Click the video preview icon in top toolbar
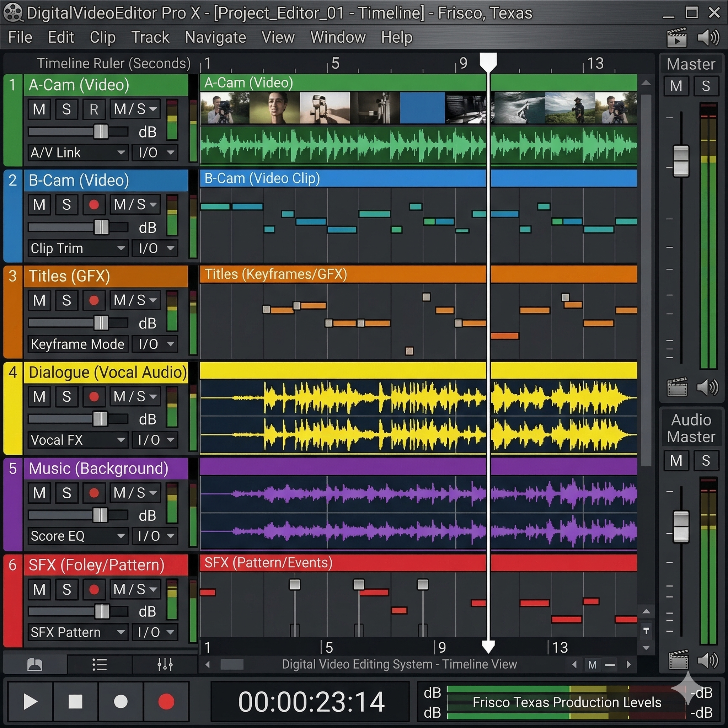Screen dimensions: 728x728 676,38
